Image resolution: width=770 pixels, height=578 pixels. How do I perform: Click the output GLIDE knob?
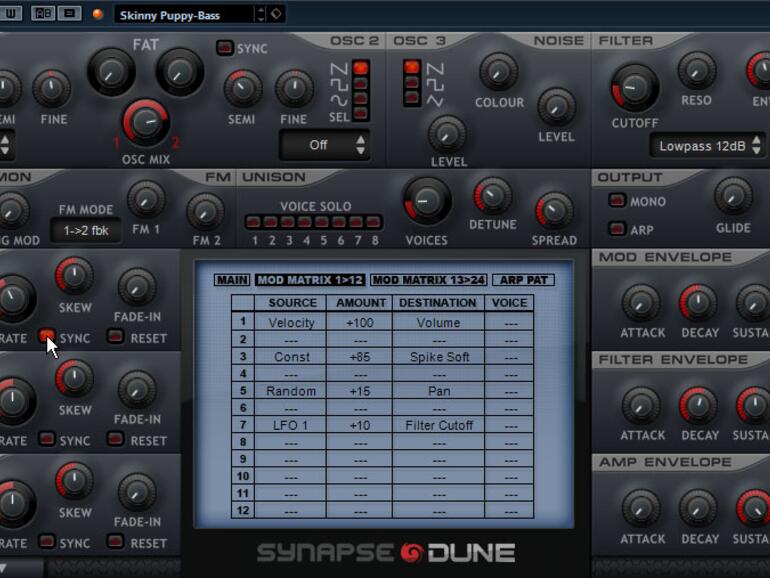pos(733,197)
